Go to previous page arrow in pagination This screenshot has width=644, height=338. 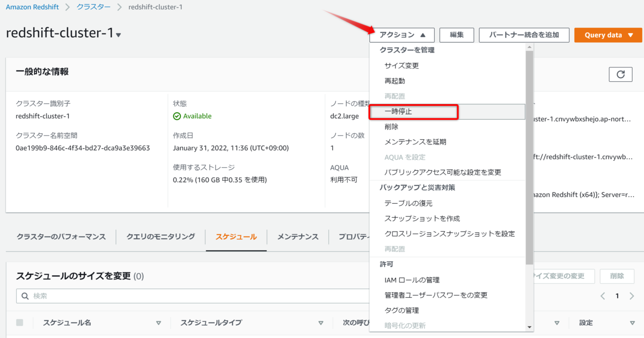click(x=603, y=296)
